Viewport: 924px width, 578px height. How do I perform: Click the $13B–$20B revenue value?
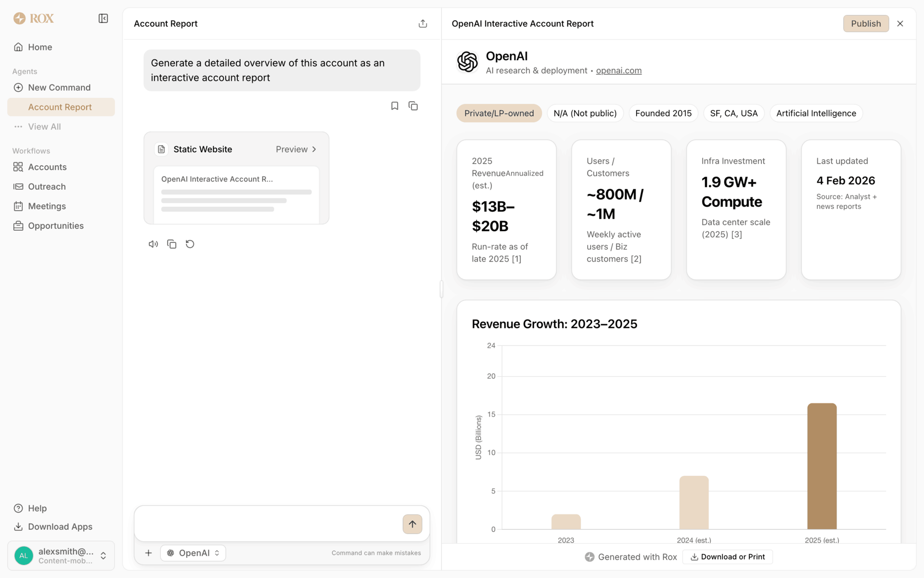pos(493,216)
